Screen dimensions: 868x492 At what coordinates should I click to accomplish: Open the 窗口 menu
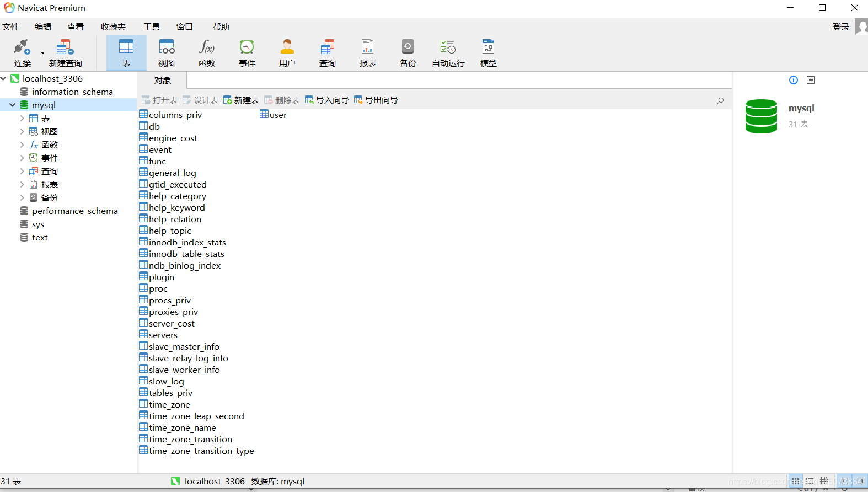coord(185,26)
